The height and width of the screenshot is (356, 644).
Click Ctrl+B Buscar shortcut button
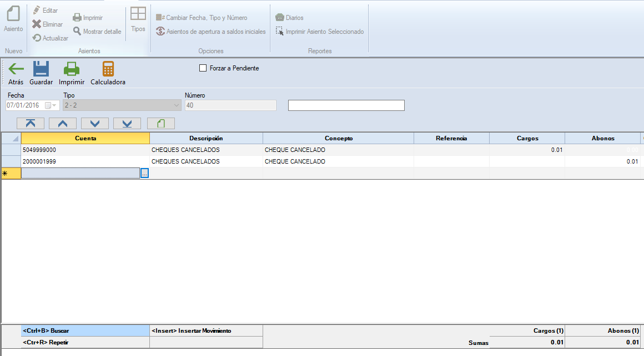point(85,330)
